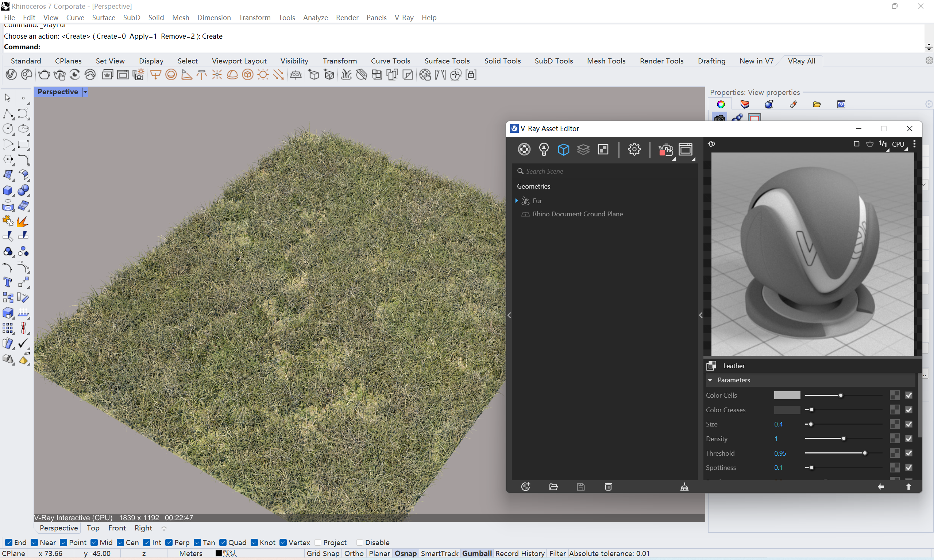Click the V-Ray Fur toolbar icon
The image size is (934, 560).
tap(346, 75)
